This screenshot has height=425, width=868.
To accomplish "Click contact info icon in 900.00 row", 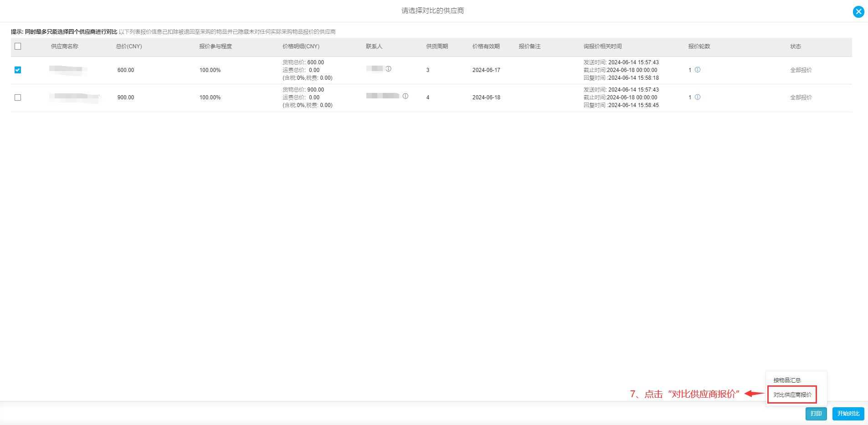I will (406, 96).
